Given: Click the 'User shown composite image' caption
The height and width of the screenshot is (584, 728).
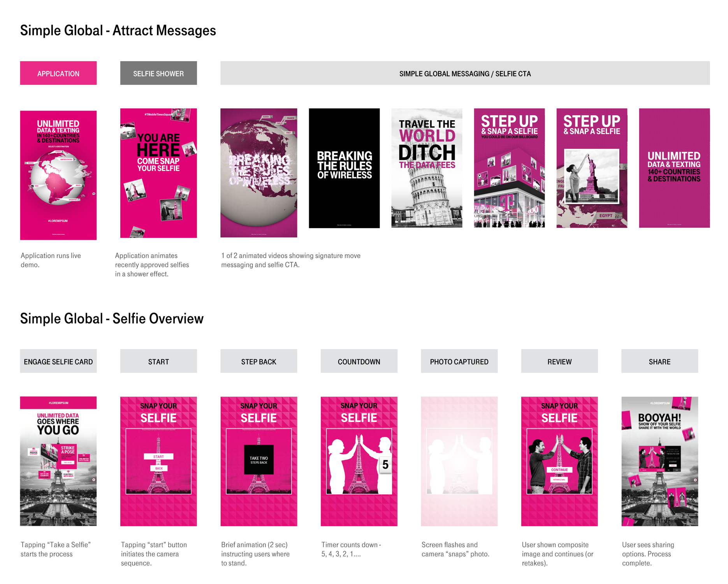Looking at the screenshot, I should 557,554.
